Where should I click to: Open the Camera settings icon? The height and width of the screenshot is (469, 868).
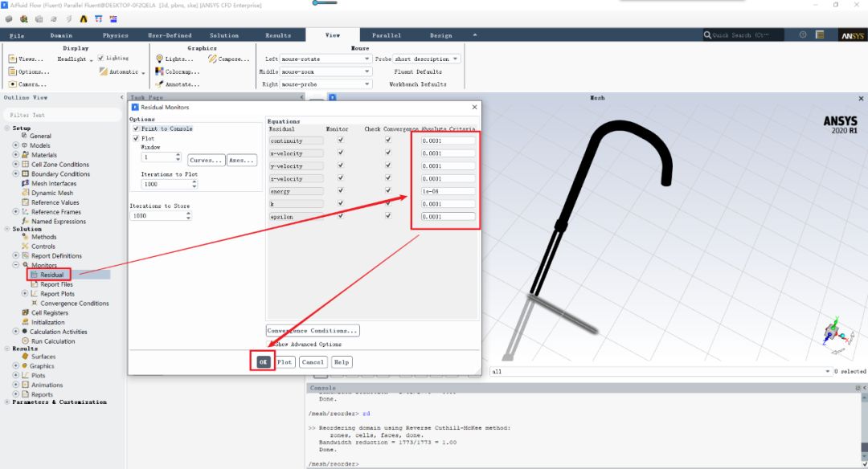click(12, 84)
